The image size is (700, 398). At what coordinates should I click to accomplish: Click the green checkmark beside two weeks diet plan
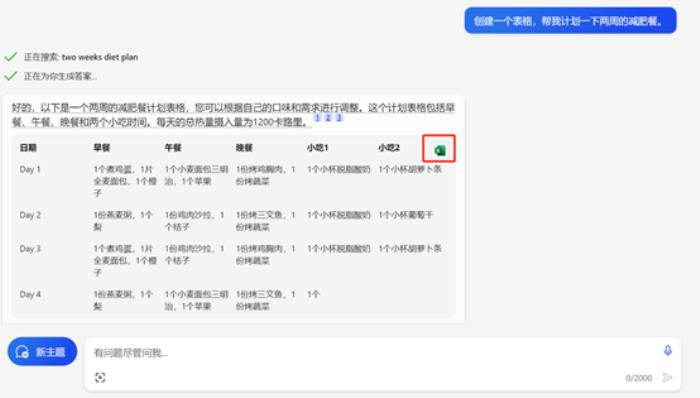click(x=11, y=57)
